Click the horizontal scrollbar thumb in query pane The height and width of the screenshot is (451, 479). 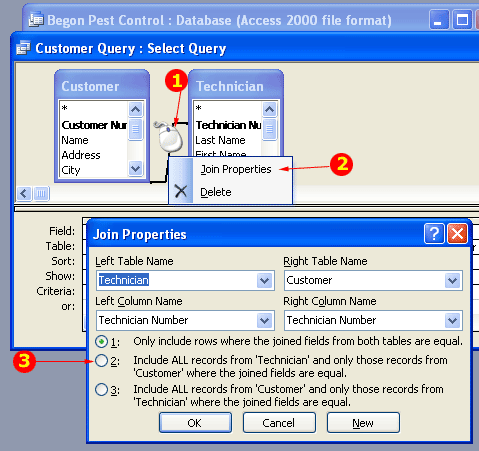click(41, 193)
